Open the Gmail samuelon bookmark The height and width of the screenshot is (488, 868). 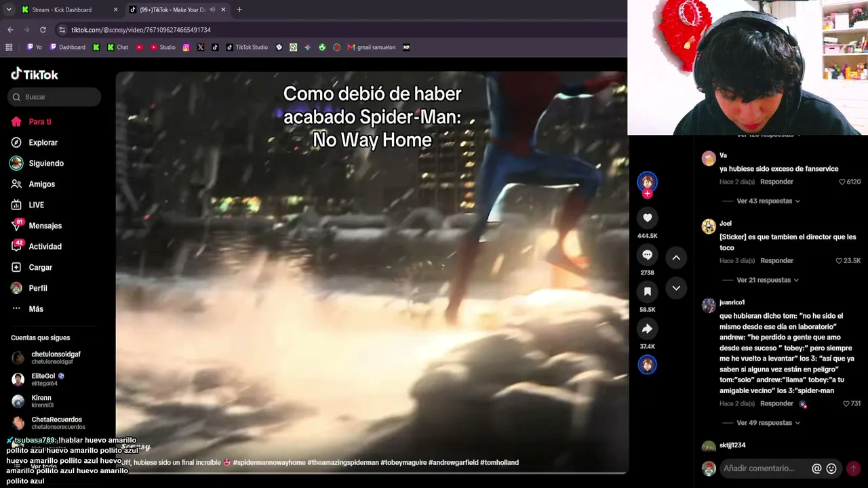(x=372, y=47)
